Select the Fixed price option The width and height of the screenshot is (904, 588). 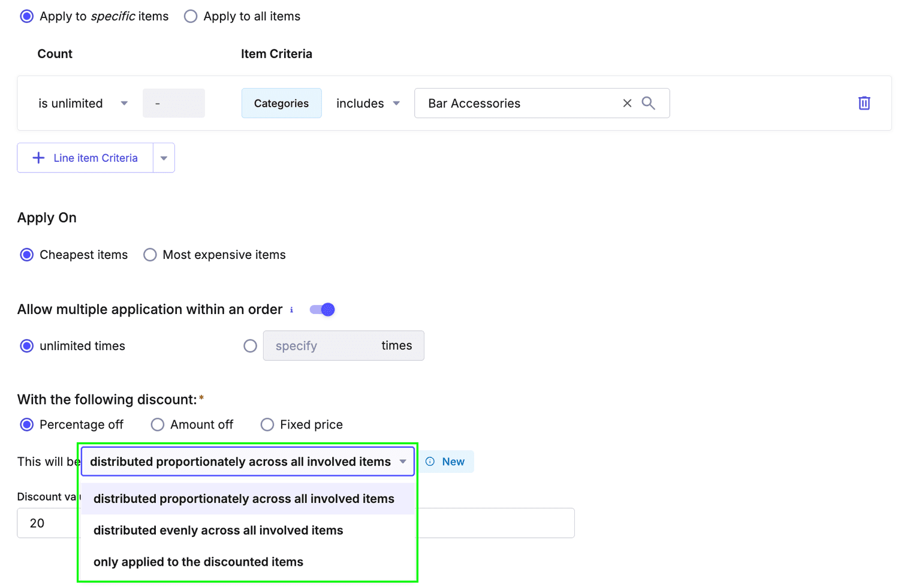[267, 424]
